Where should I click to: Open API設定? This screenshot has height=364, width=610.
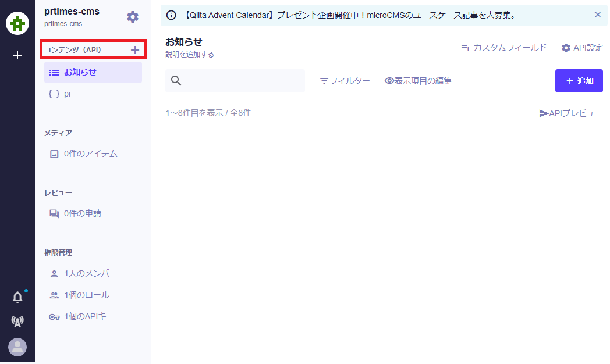582,48
